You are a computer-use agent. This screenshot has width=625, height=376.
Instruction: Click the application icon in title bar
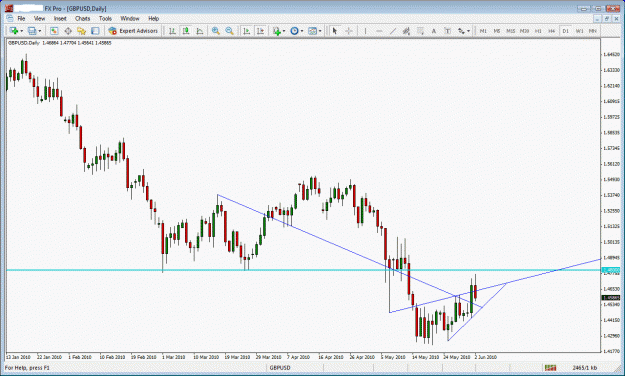9,8
